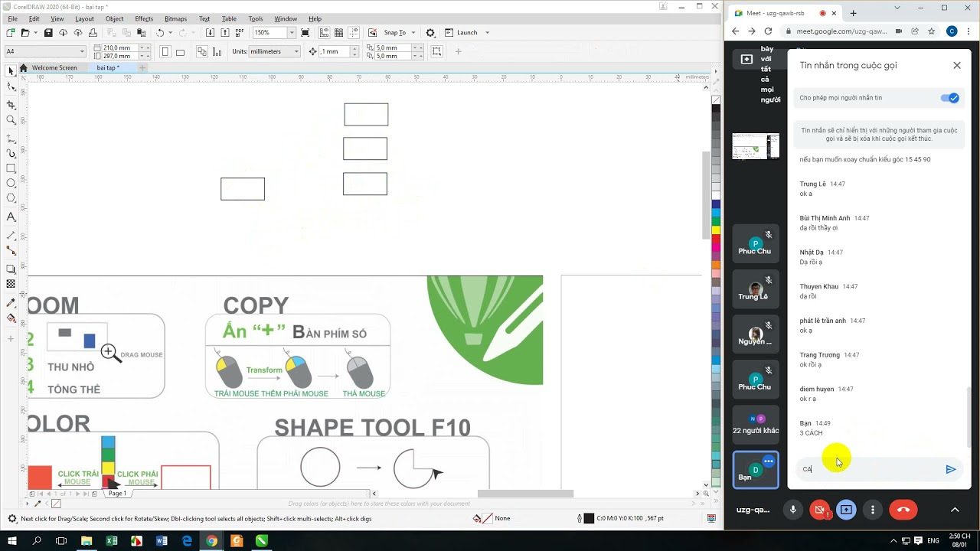Pick the blue swatch in color palette
Screen dimensions: 980x551
[x=716, y=204]
